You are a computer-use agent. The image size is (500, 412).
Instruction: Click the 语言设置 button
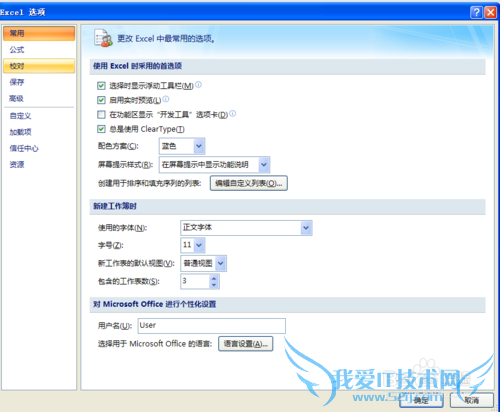[246, 344]
